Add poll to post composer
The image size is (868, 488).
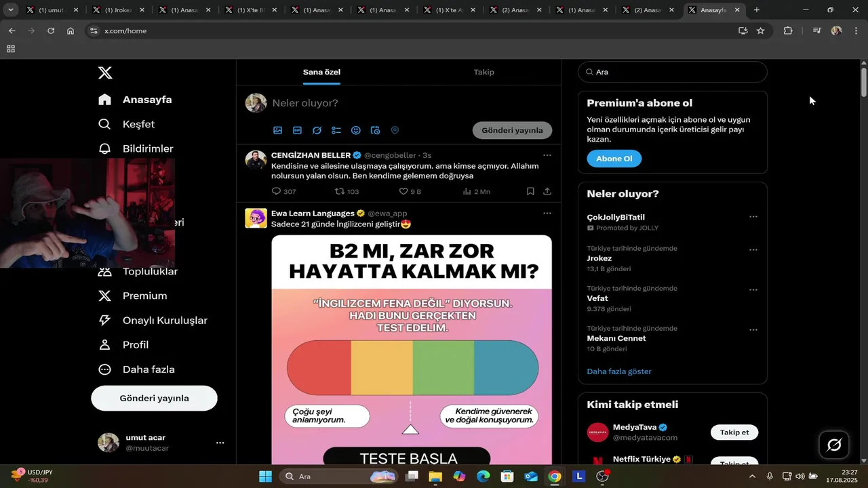(336, 130)
